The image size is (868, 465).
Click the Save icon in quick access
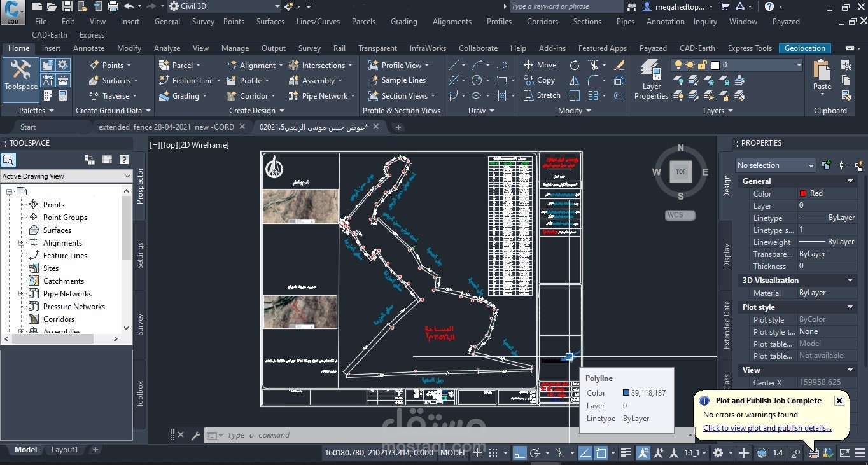click(69, 6)
